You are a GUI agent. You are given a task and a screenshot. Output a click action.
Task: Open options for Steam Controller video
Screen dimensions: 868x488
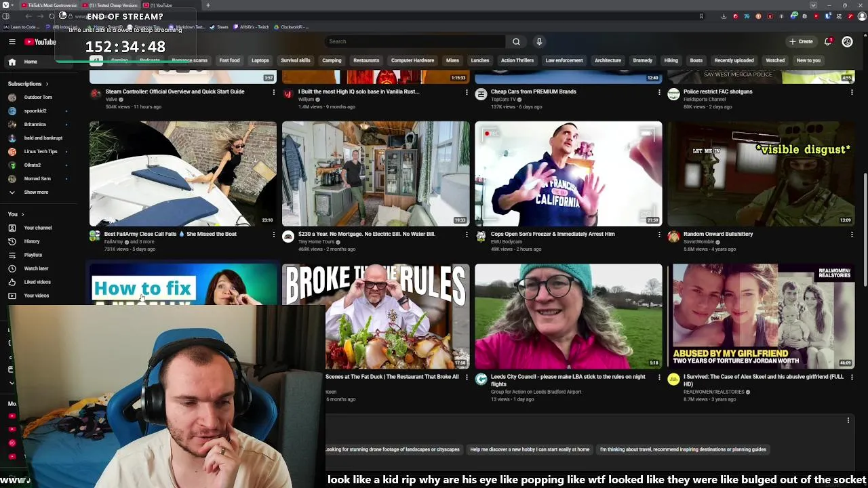(274, 92)
